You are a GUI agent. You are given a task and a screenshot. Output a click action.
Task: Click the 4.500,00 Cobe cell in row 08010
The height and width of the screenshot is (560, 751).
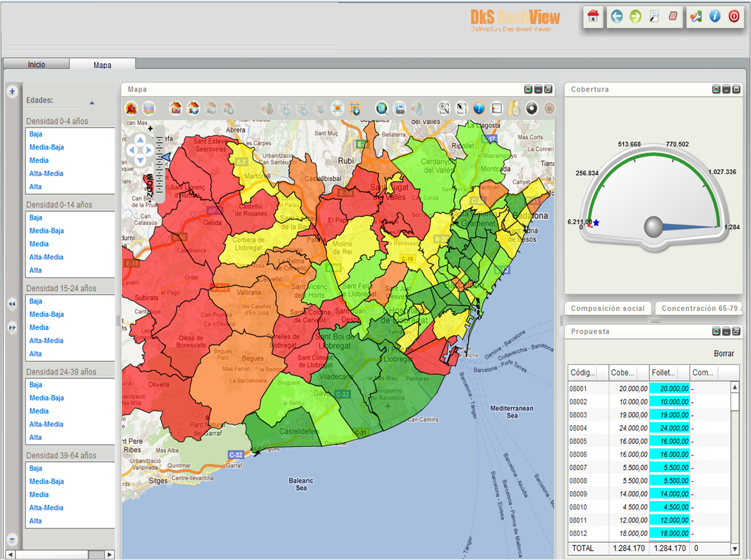point(629,507)
